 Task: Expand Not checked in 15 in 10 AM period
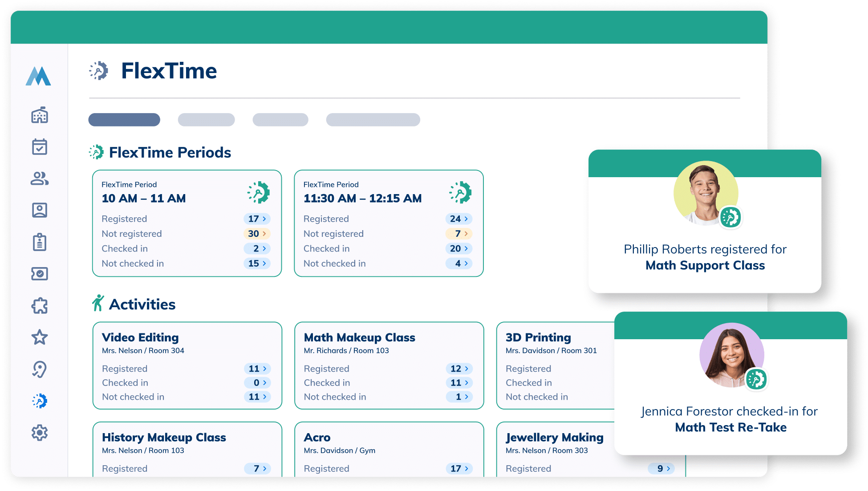(x=257, y=264)
